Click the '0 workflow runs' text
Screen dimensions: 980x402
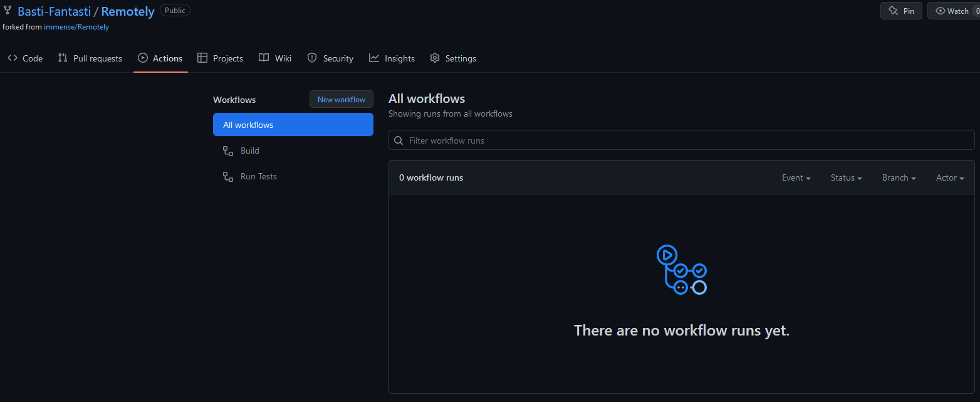pos(431,177)
